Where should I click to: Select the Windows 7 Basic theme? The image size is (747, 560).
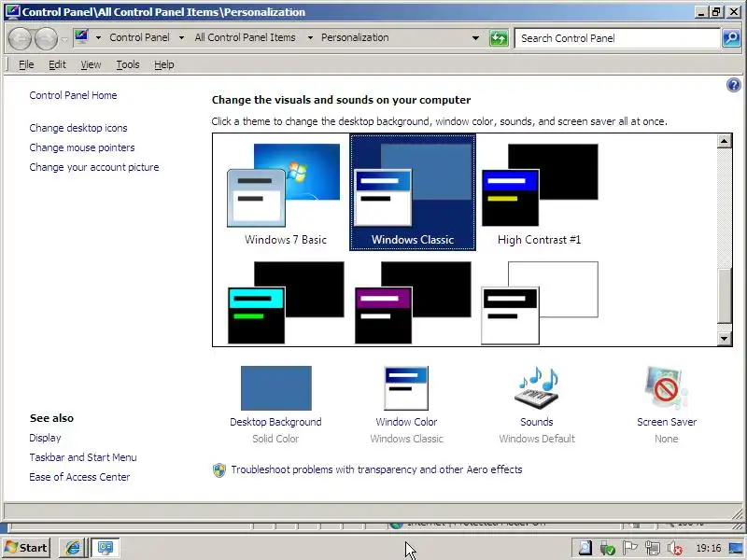(285, 193)
